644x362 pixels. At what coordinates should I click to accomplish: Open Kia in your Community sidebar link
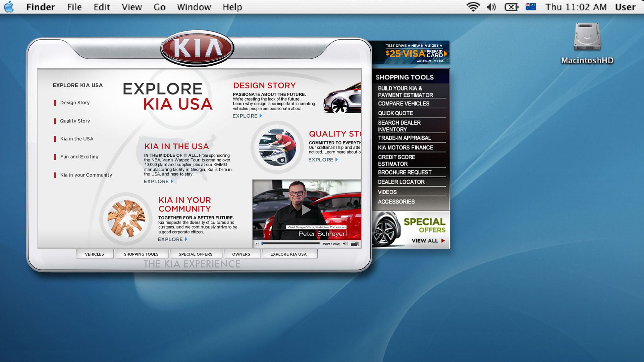pos(86,175)
